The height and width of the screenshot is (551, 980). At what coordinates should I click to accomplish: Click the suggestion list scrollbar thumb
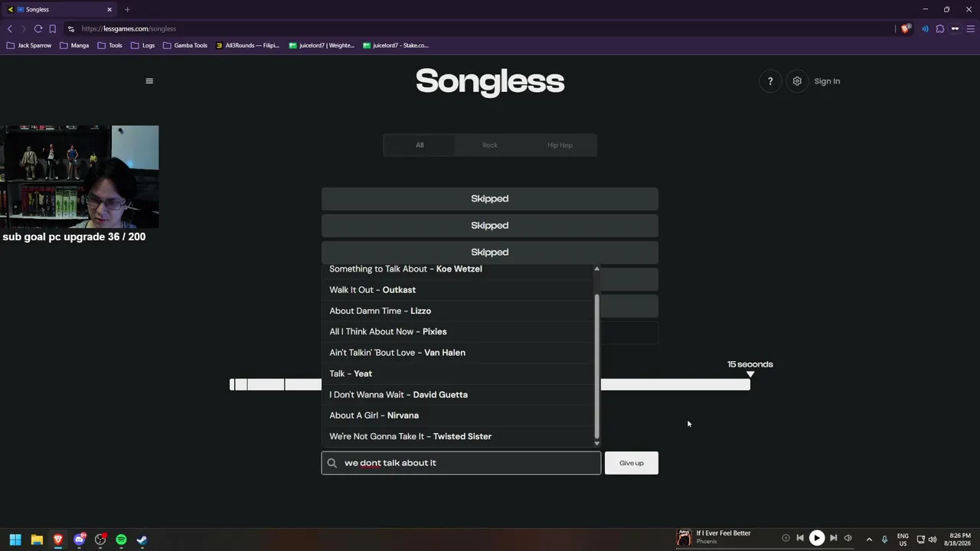(x=596, y=365)
